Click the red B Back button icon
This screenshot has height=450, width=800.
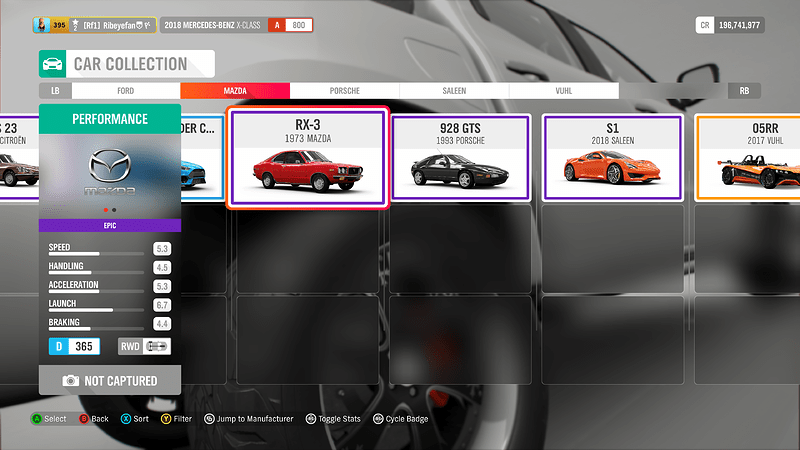84,419
